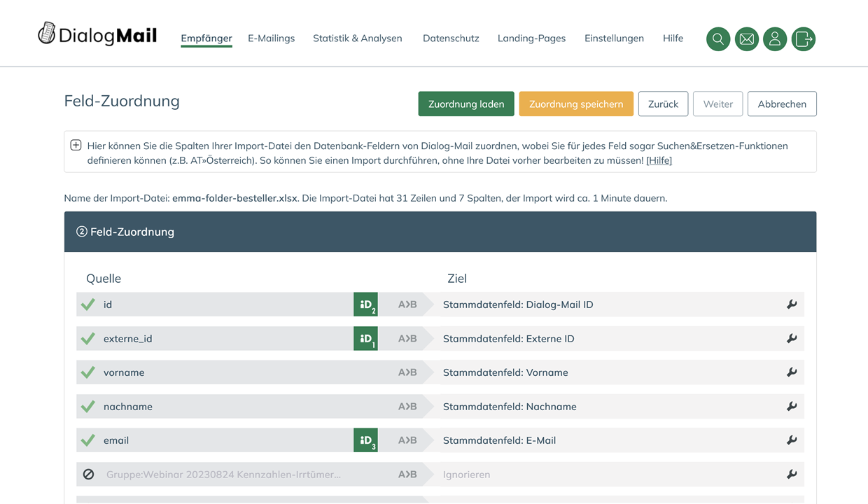Click the Feld-Zuordnung section header bar

440,232
